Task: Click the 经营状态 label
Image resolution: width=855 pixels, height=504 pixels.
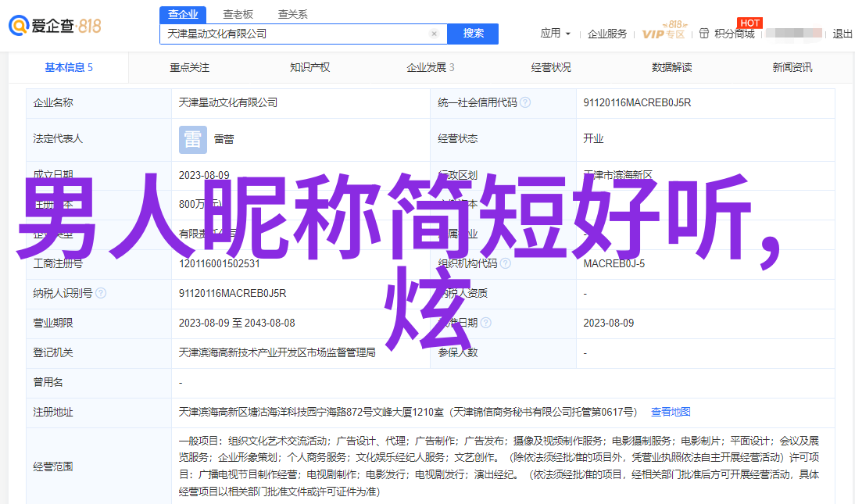Action: click(457, 139)
